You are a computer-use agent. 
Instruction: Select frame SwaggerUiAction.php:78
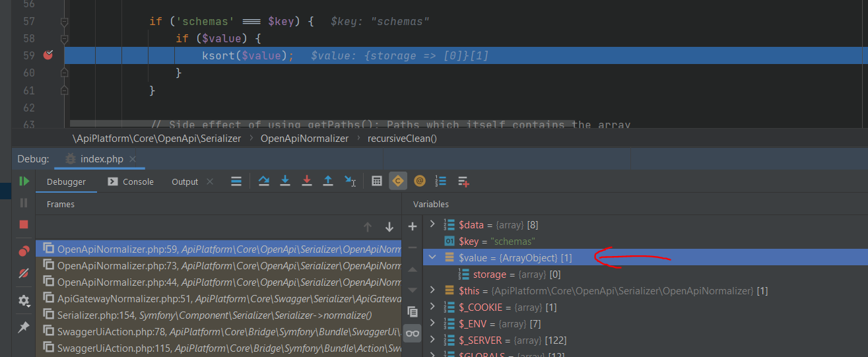click(218, 331)
